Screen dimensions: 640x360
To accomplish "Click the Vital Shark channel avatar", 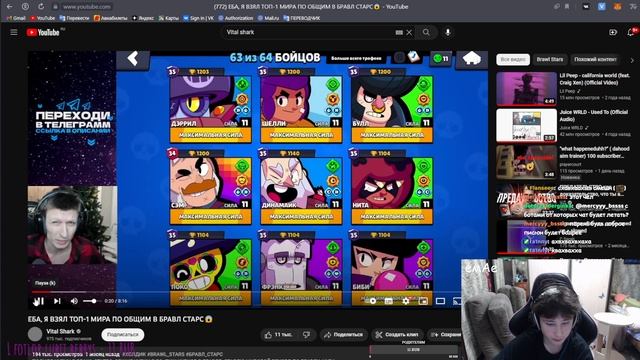I will coord(35,334).
